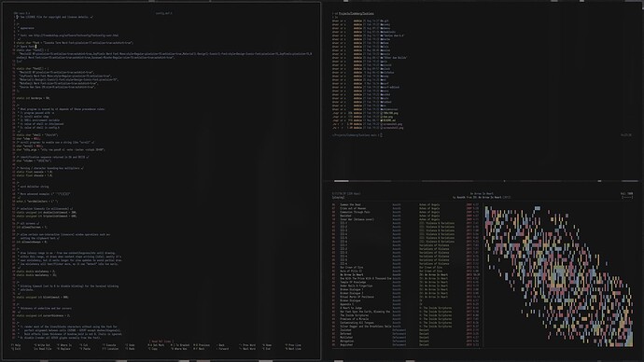
Task: Select track 'Ritual Marks of Penitence'
Action: tap(357, 297)
